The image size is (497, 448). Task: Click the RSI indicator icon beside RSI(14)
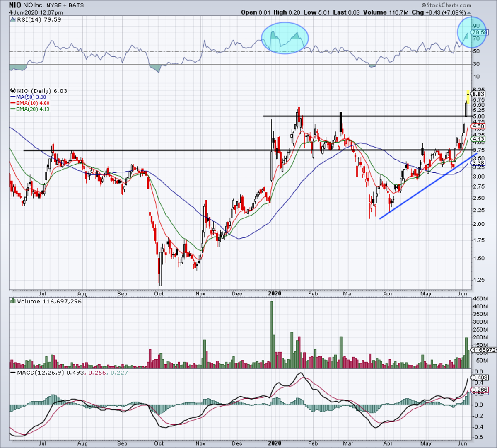coord(13,19)
